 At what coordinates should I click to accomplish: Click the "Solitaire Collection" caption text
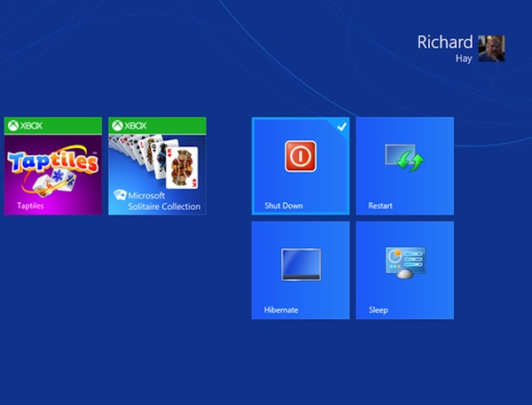pyautogui.click(x=164, y=206)
